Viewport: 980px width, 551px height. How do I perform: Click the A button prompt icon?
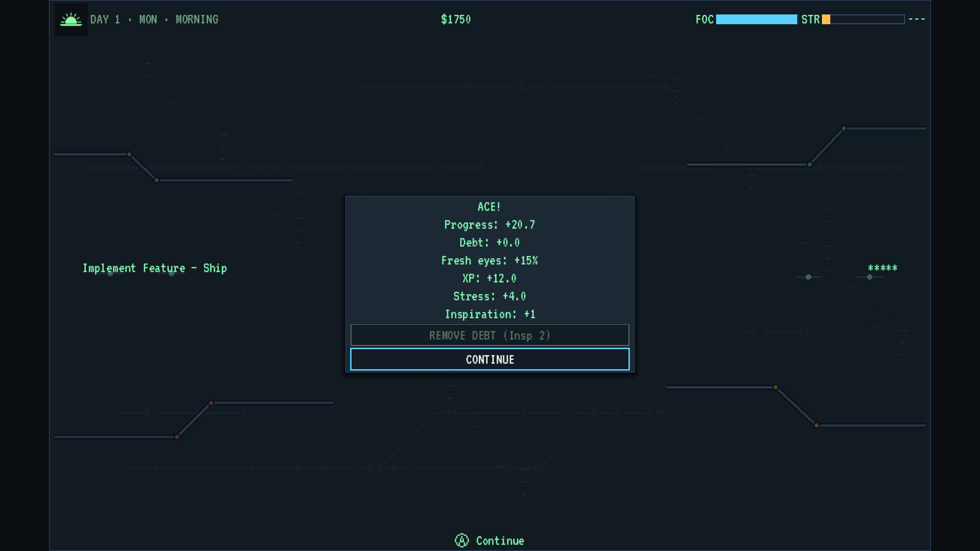click(461, 541)
